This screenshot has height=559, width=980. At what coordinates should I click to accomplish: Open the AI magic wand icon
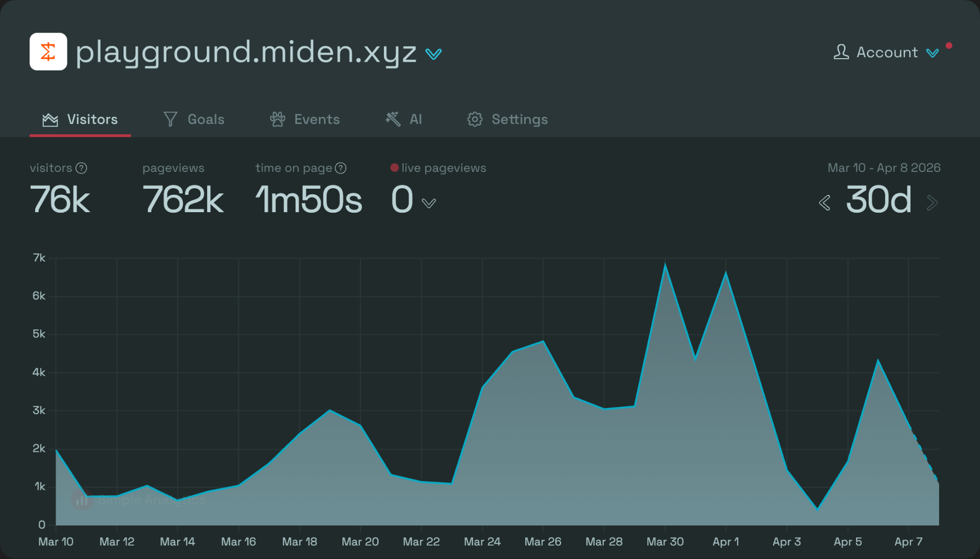392,119
